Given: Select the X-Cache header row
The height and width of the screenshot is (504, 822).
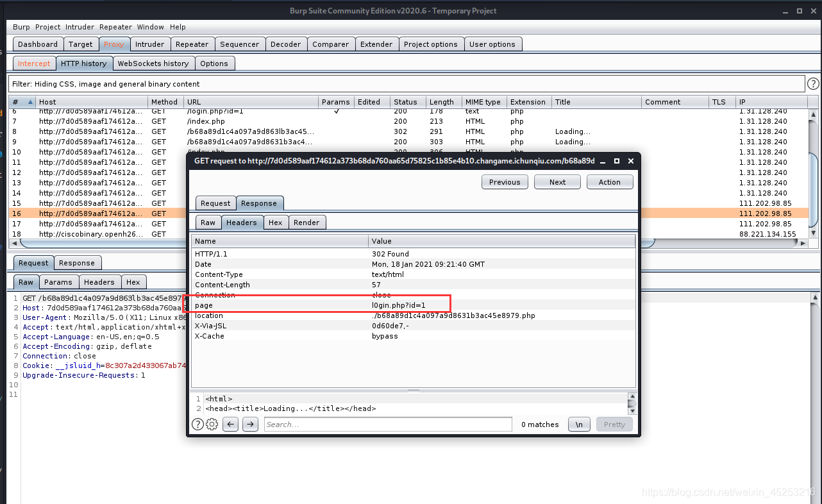Looking at the screenshot, I should click(x=413, y=336).
